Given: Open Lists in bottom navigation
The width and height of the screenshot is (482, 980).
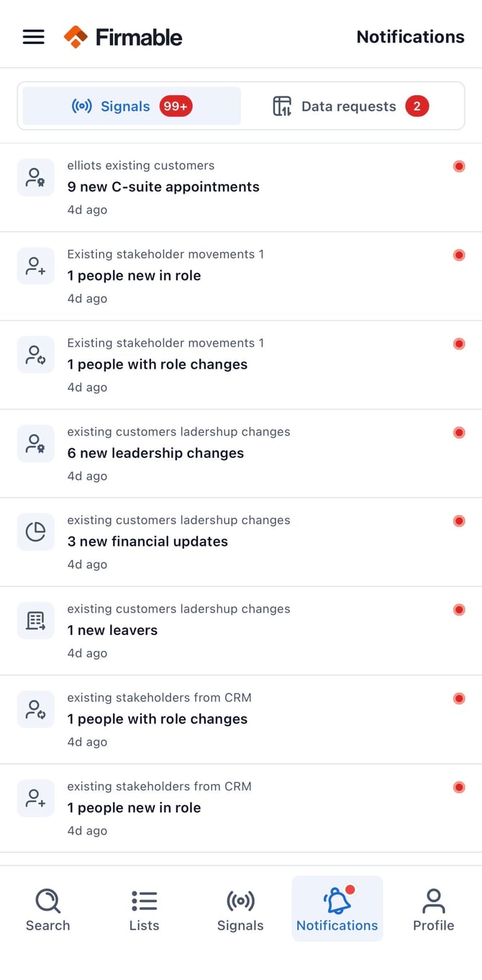Looking at the screenshot, I should point(144,909).
